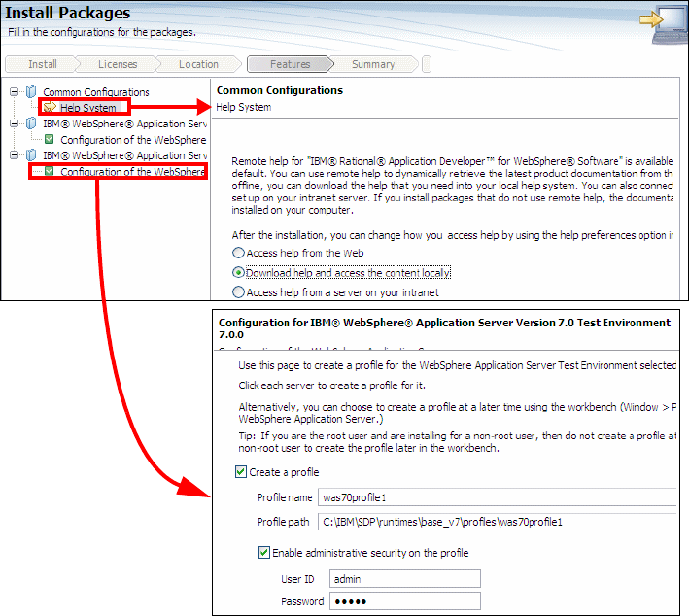Click Configuration for IBM WebSphere Test Environment heading

tap(444, 328)
